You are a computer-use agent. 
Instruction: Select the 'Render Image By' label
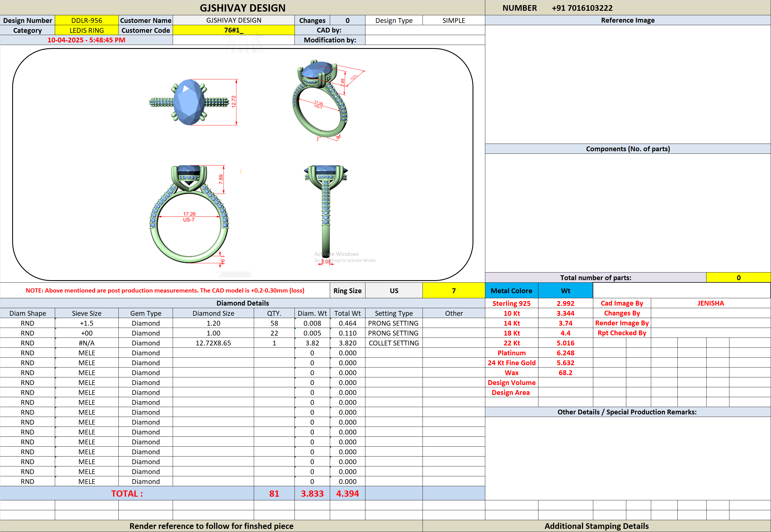(x=622, y=323)
